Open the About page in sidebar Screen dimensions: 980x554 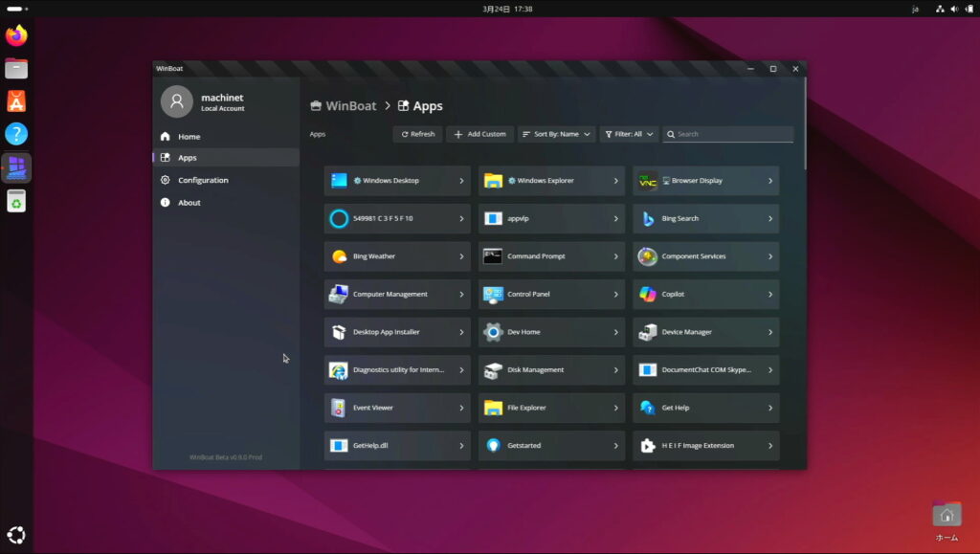pyautogui.click(x=189, y=203)
